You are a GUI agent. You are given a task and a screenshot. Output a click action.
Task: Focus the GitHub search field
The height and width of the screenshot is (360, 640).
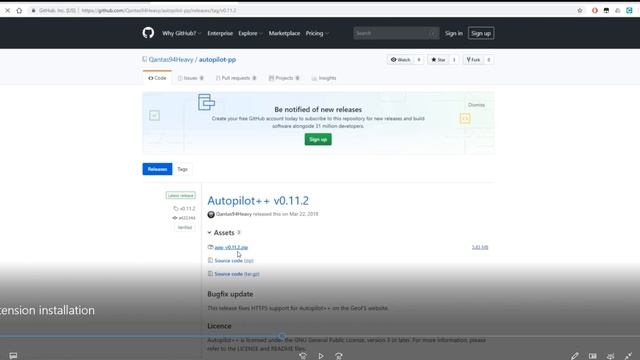tap(396, 33)
